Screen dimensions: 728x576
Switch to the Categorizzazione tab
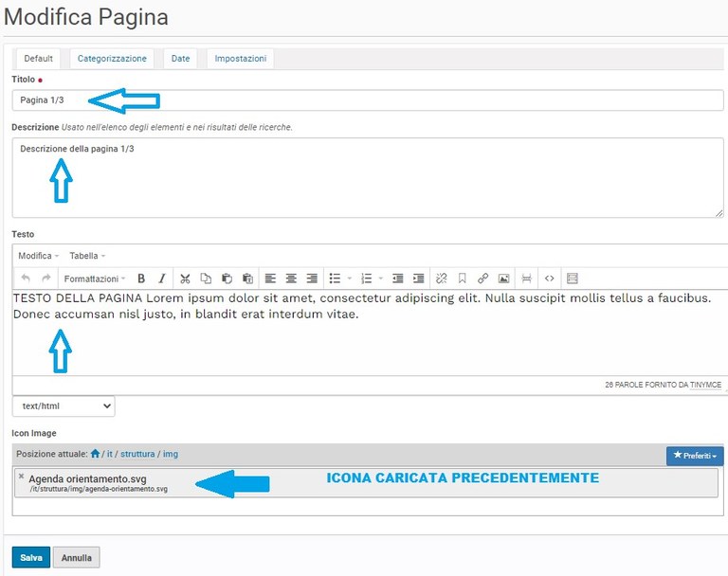coord(112,59)
